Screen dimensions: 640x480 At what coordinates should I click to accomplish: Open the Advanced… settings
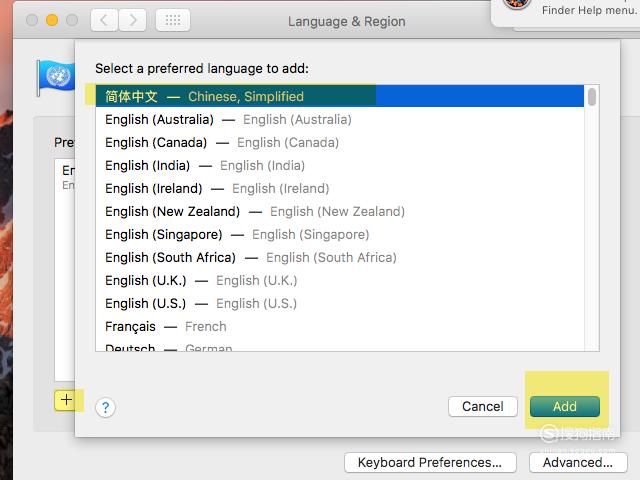[578, 462]
